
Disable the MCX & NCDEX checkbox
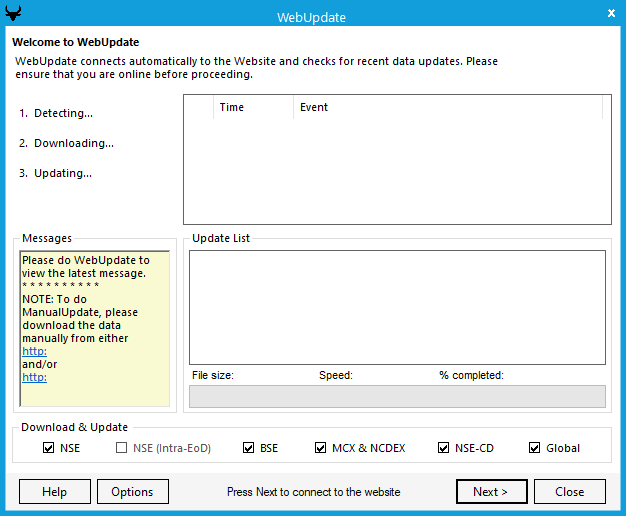pos(321,448)
